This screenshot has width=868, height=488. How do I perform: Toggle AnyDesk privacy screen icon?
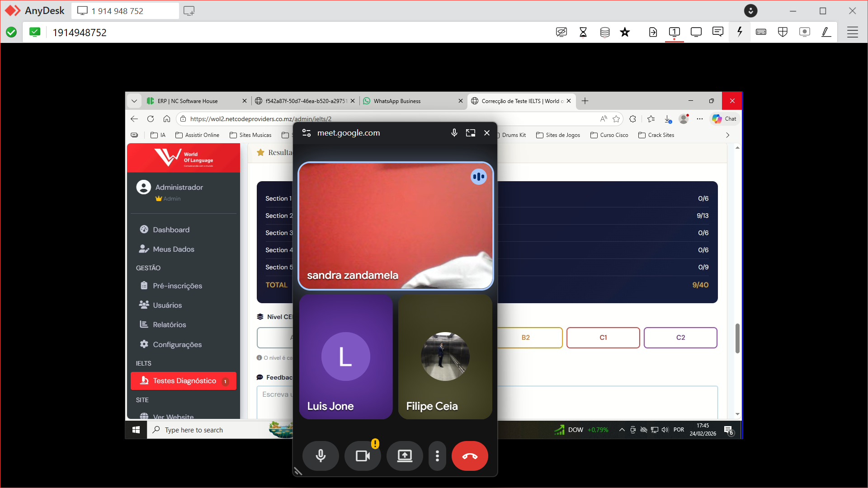561,32
